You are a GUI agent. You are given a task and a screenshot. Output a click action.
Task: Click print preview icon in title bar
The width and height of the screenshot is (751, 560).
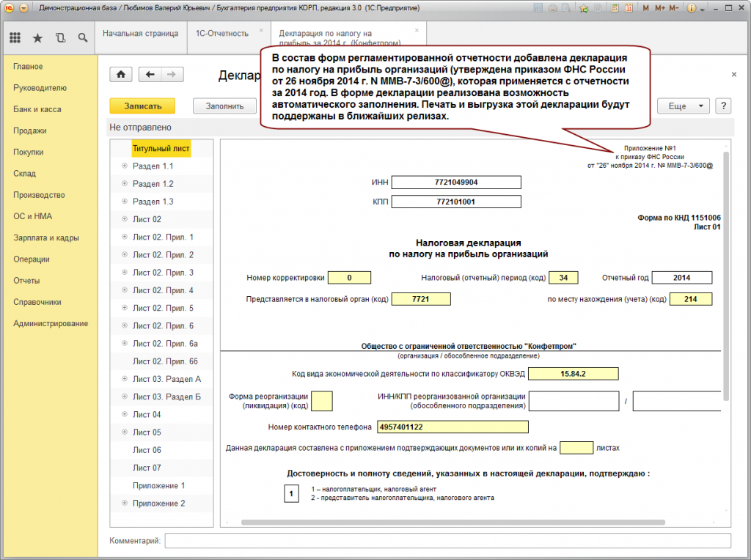[567, 8]
